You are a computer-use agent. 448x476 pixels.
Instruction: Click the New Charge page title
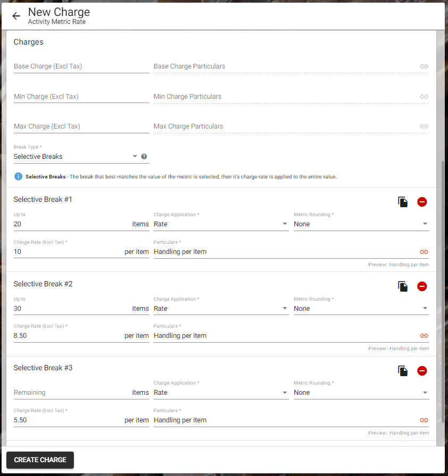click(59, 12)
